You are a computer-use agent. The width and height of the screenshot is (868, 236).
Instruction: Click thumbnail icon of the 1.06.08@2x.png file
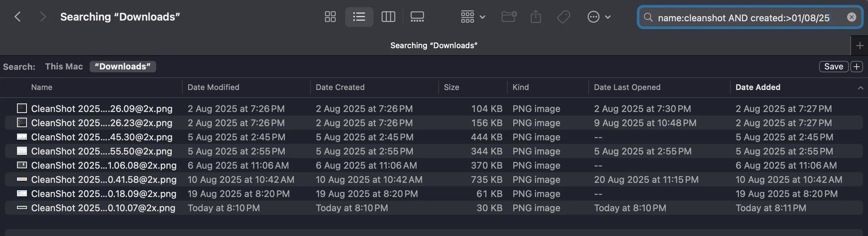tap(22, 165)
